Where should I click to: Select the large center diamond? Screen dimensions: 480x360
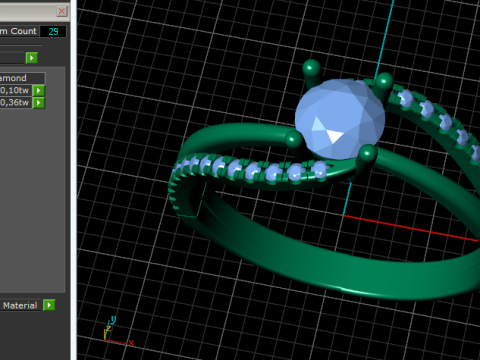pyautogui.click(x=339, y=119)
